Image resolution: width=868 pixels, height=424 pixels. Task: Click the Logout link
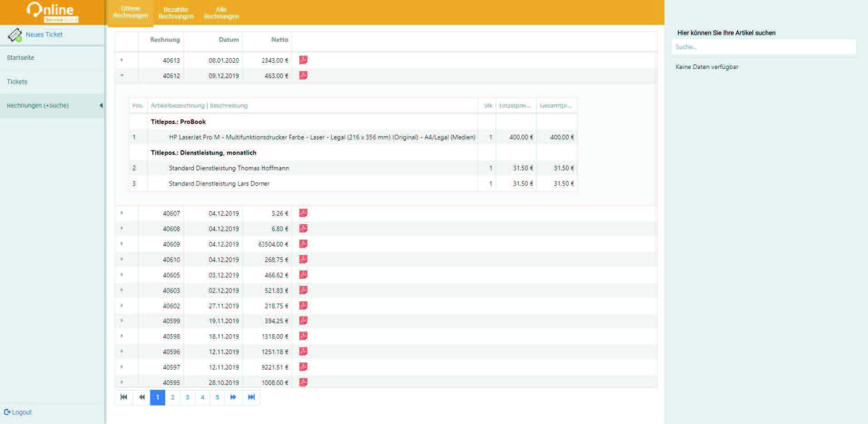pyautogui.click(x=18, y=412)
